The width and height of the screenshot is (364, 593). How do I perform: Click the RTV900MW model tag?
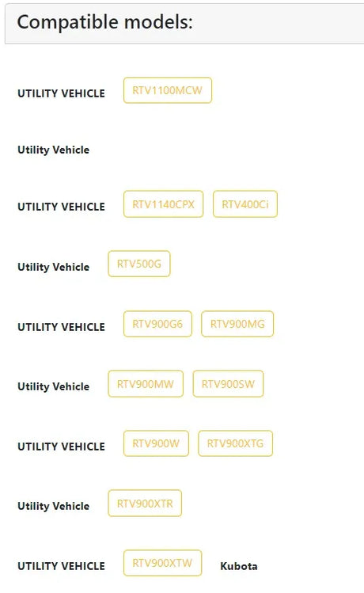[146, 384]
